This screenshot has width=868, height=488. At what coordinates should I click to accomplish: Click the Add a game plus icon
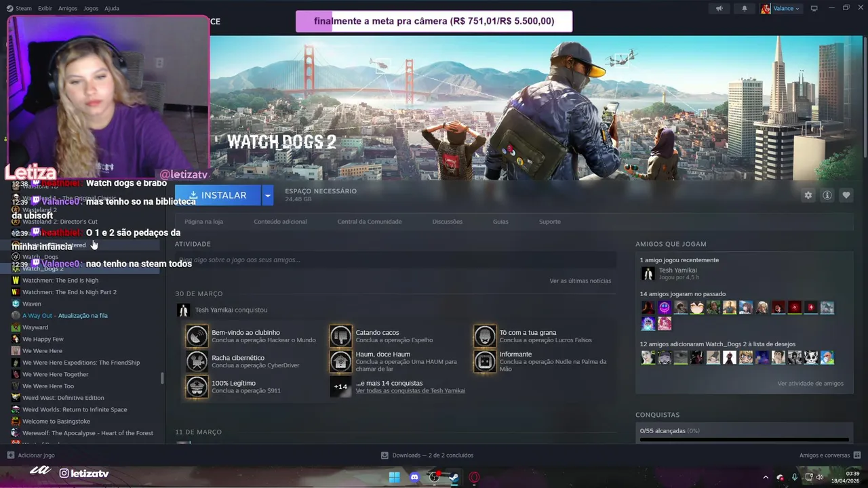click(x=10, y=455)
